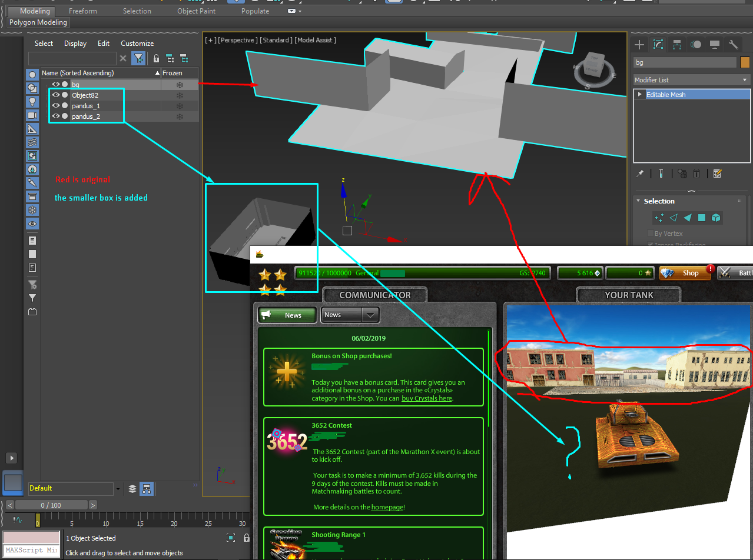
Task: Open the Modifier List dropdown
Action: (744, 79)
